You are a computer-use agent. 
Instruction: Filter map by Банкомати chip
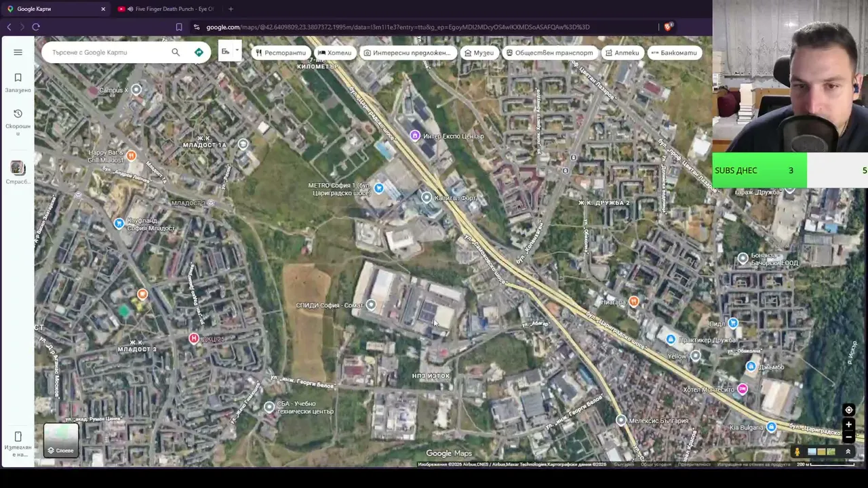[673, 53]
